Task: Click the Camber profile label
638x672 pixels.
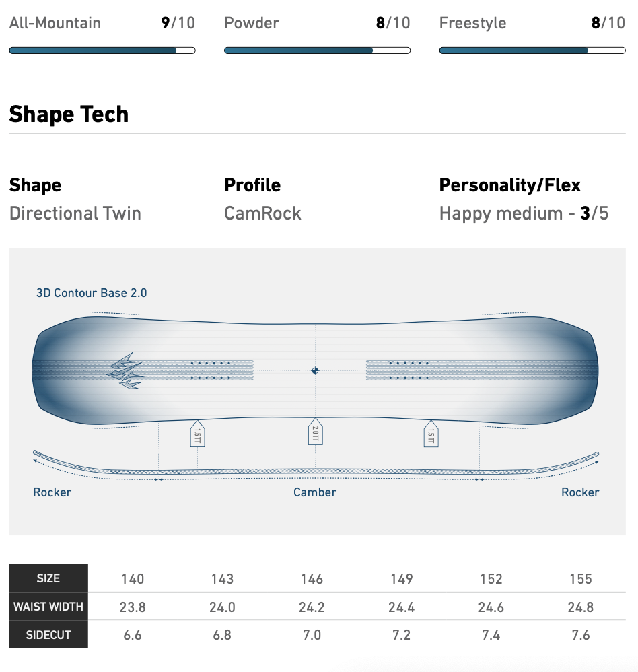Action: (315, 492)
